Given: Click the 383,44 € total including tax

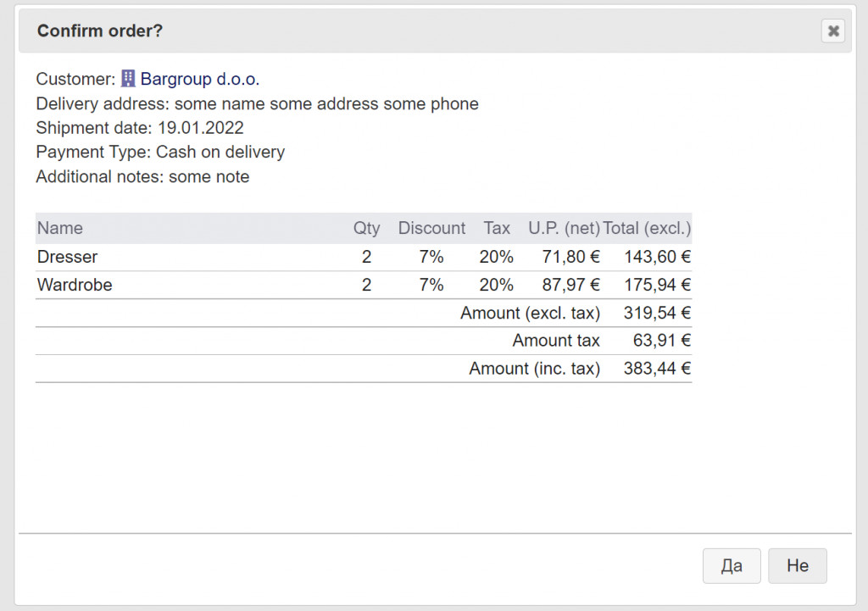Looking at the screenshot, I should 657,369.
